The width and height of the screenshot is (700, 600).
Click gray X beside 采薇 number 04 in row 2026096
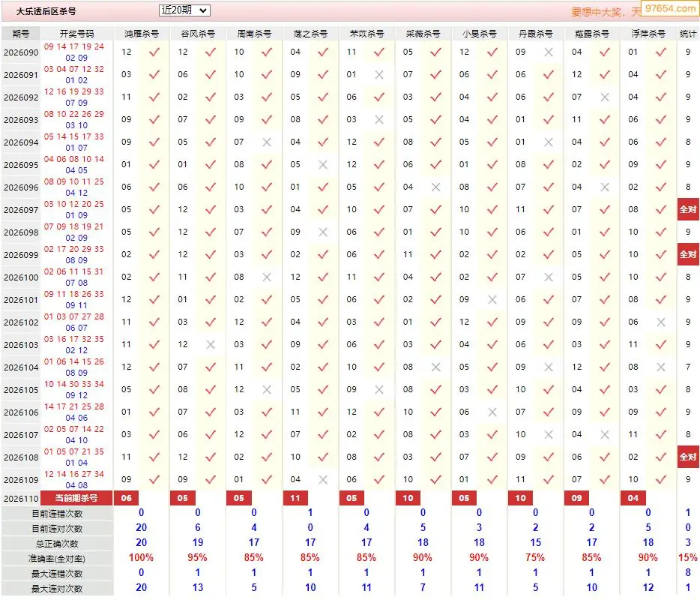(435, 187)
